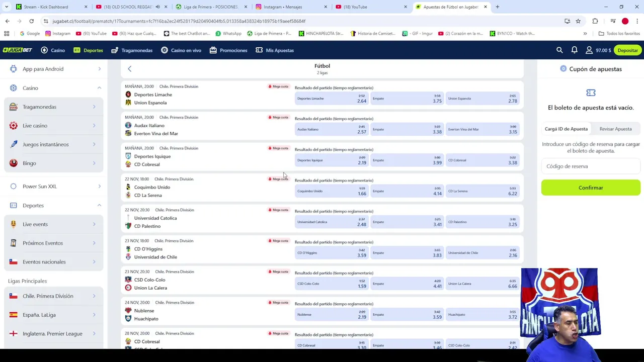Bet on Universidad Catolica at 2.48
This screenshot has height=362, width=644.
pos(332,222)
